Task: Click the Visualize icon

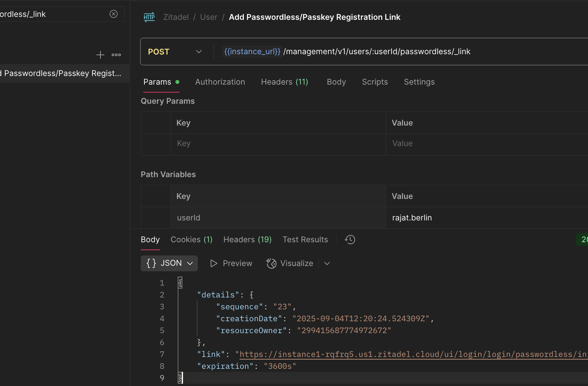Action: (x=272, y=263)
